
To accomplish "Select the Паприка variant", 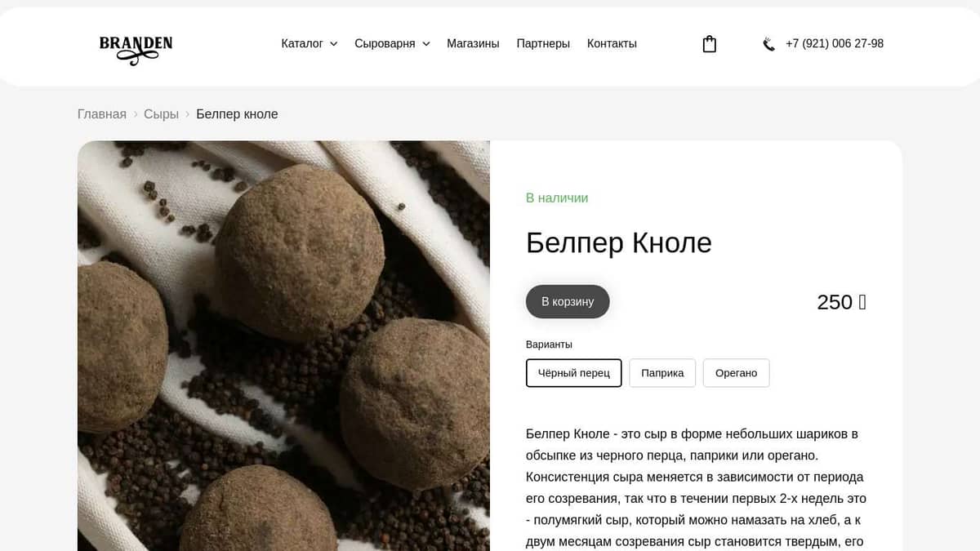I will [x=662, y=373].
